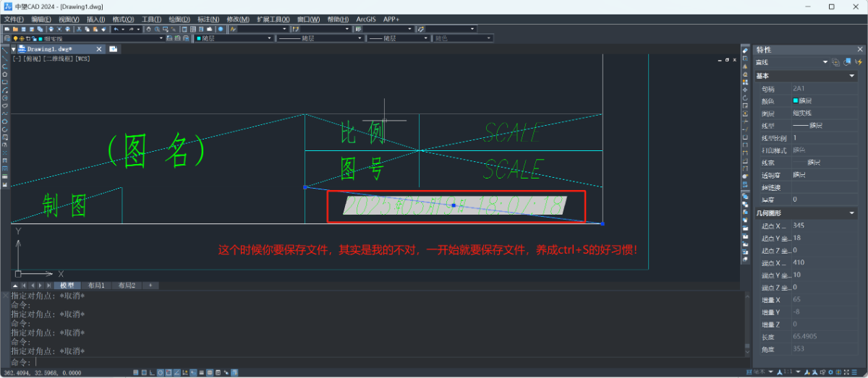Select the Erase tool in modify toolbar

click(x=745, y=51)
